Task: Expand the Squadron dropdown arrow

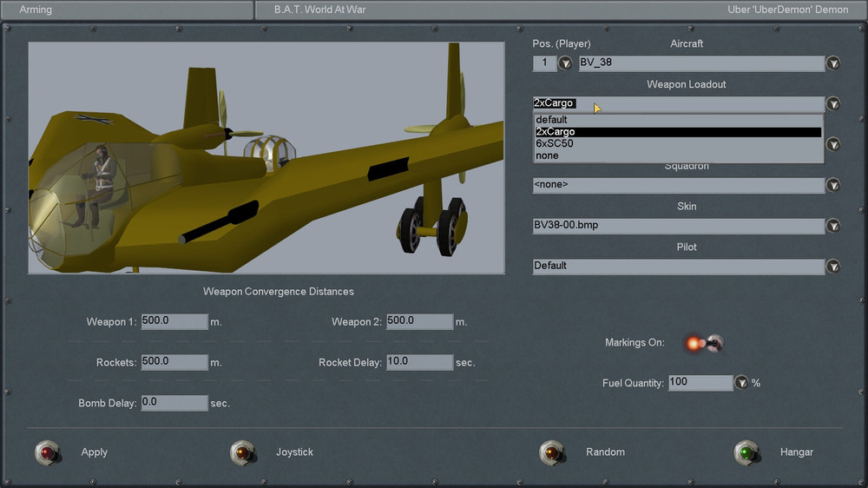Action: point(833,185)
